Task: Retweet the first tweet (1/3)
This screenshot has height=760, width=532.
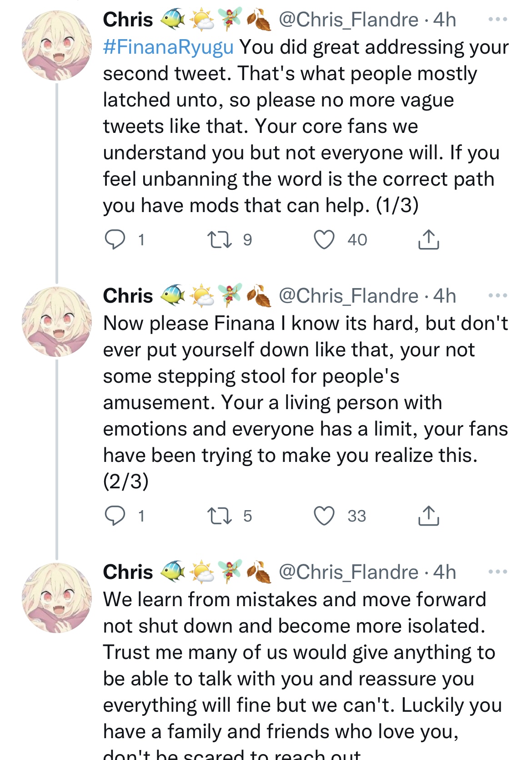Action: [x=220, y=239]
